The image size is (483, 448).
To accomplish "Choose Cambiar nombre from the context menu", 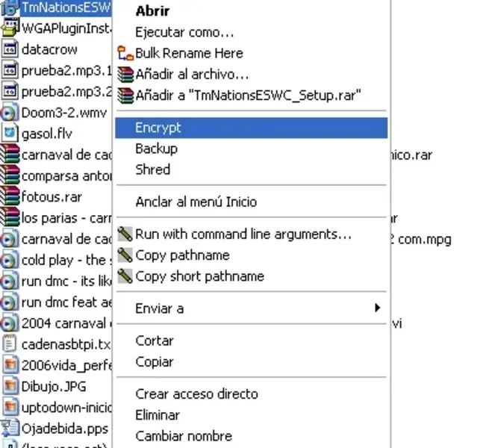I will 251,436.
